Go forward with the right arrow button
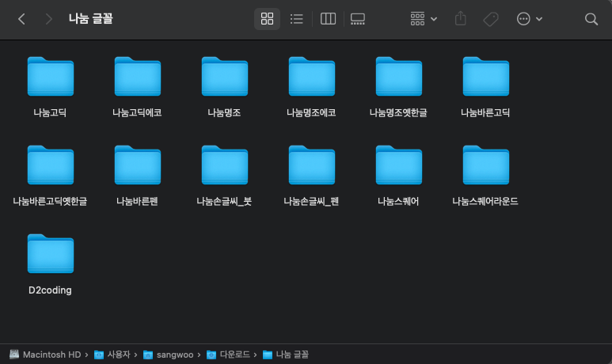The width and height of the screenshot is (612, 364). click(48, 19)
